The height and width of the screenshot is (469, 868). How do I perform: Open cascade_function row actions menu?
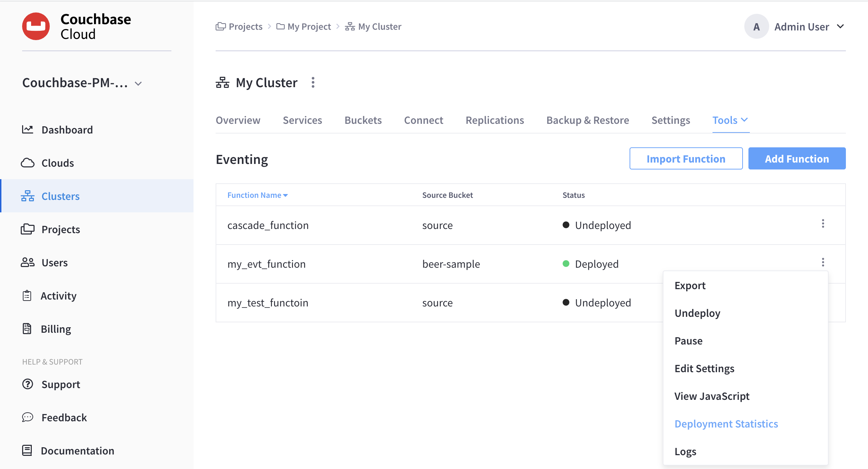click(x=823, y=224)
